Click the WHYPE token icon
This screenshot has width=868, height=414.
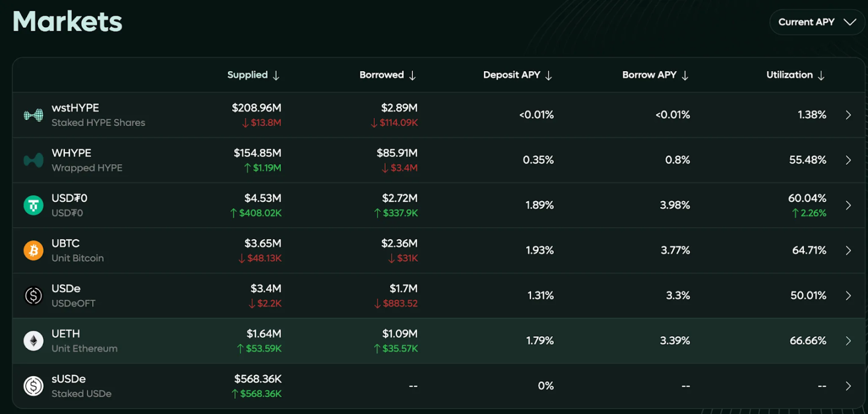click(x=33, y=160)
